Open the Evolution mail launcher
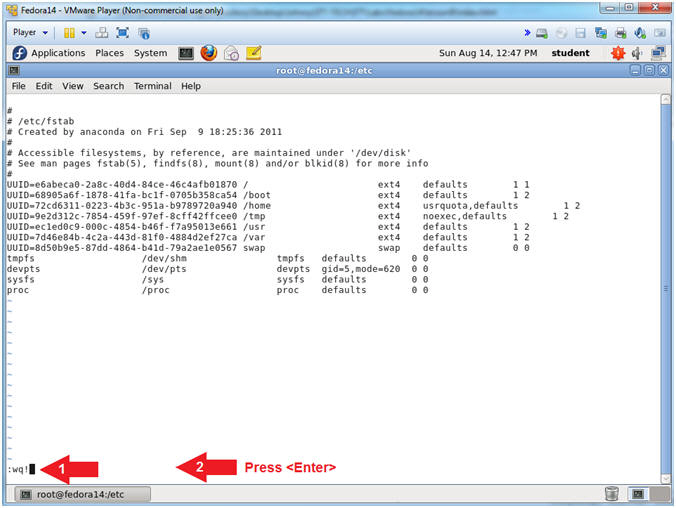Viewport: 676px width, 508px height. coord(232,53)
